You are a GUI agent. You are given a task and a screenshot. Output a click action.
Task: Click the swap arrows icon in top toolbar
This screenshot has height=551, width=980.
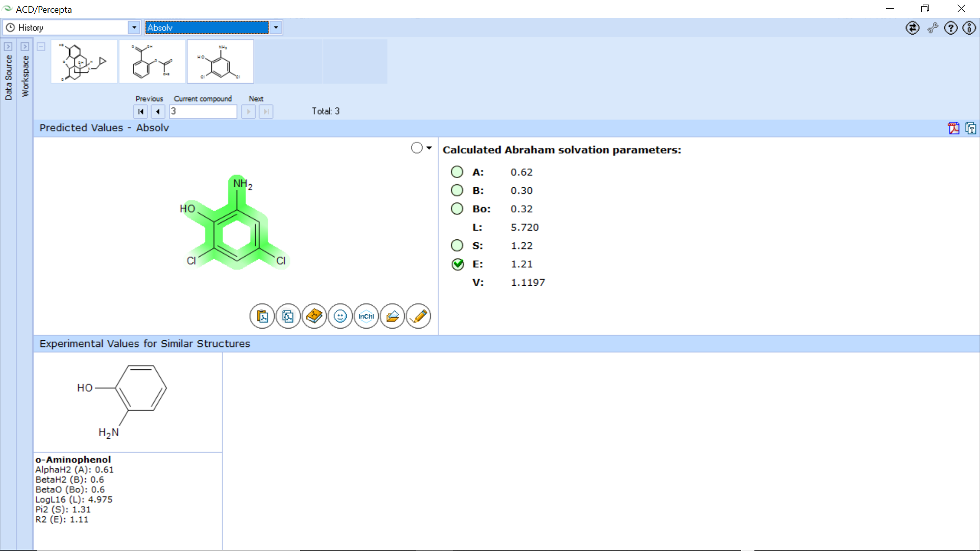(x=912, y=28)
